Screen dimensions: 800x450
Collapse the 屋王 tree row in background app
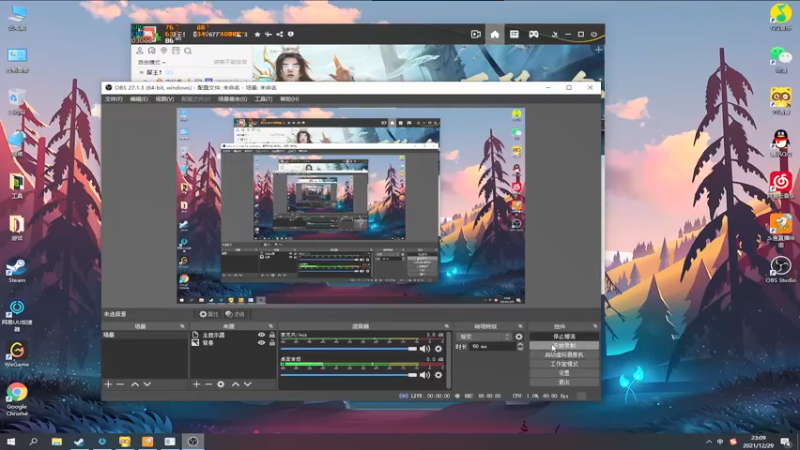142,72
